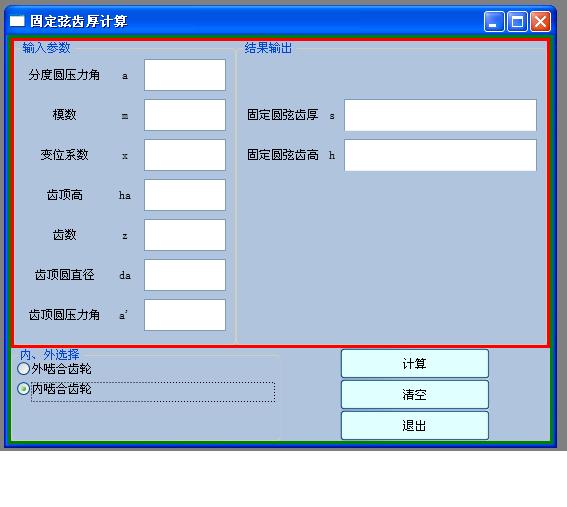Screen dimensions: 567x507
Task: Select the 内啮合齿轮 radio button
Action: pos(24,389)
